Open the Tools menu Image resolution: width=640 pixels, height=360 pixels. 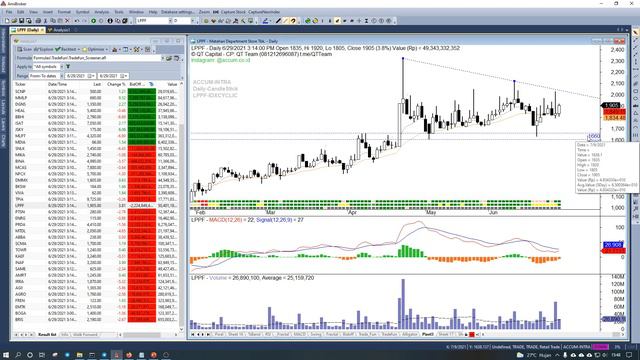pos(119,12)
